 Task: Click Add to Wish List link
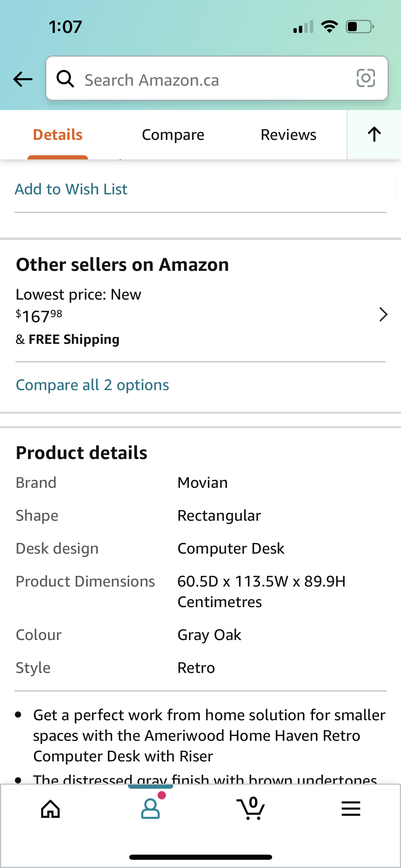71,189
